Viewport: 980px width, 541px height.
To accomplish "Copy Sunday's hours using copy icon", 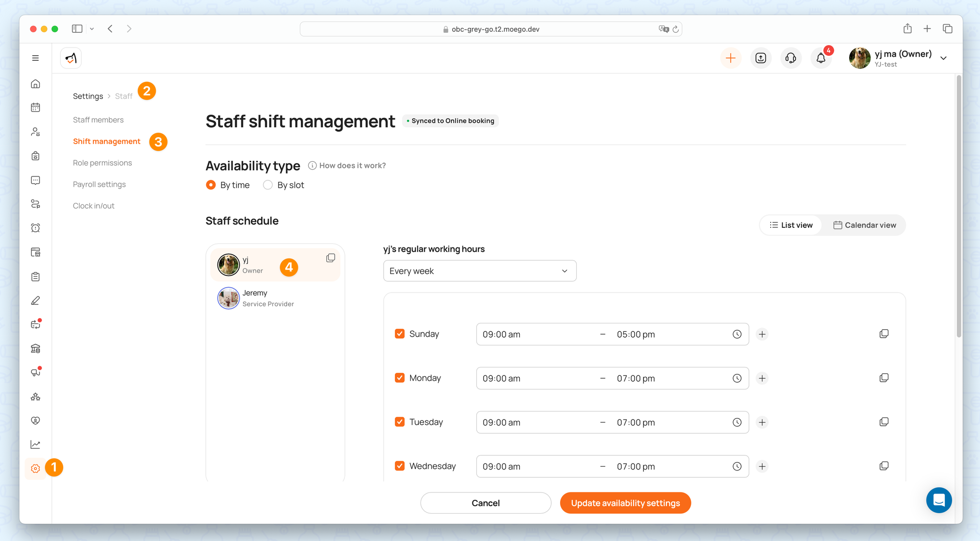I will (x=883, y=334).
